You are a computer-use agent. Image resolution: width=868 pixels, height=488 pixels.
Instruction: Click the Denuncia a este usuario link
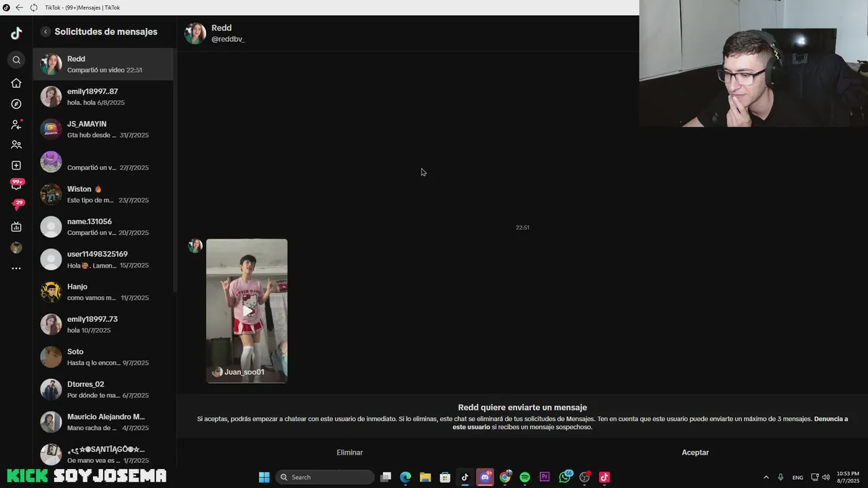(650, 423)
